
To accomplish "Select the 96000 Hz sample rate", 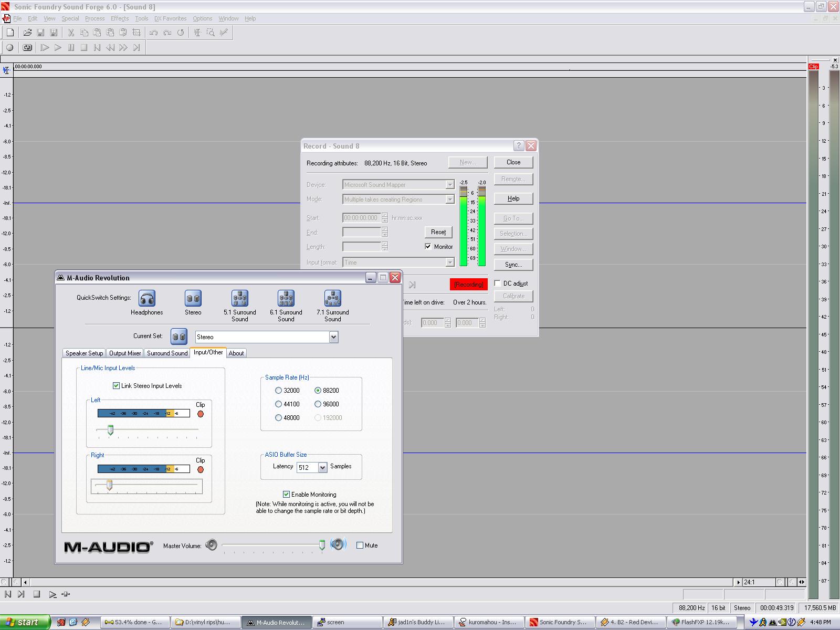I will point(318,404).
